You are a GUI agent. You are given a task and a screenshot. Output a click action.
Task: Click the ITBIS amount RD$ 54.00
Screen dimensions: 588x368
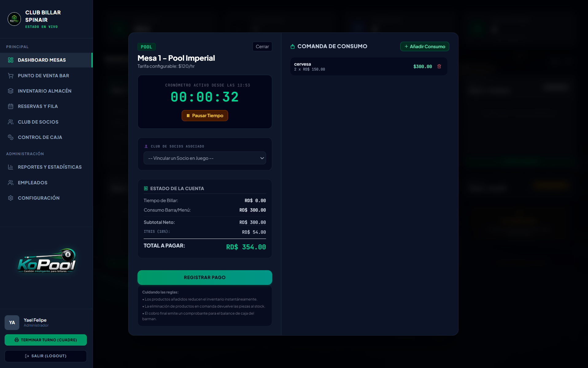click(x=254, y=232)
